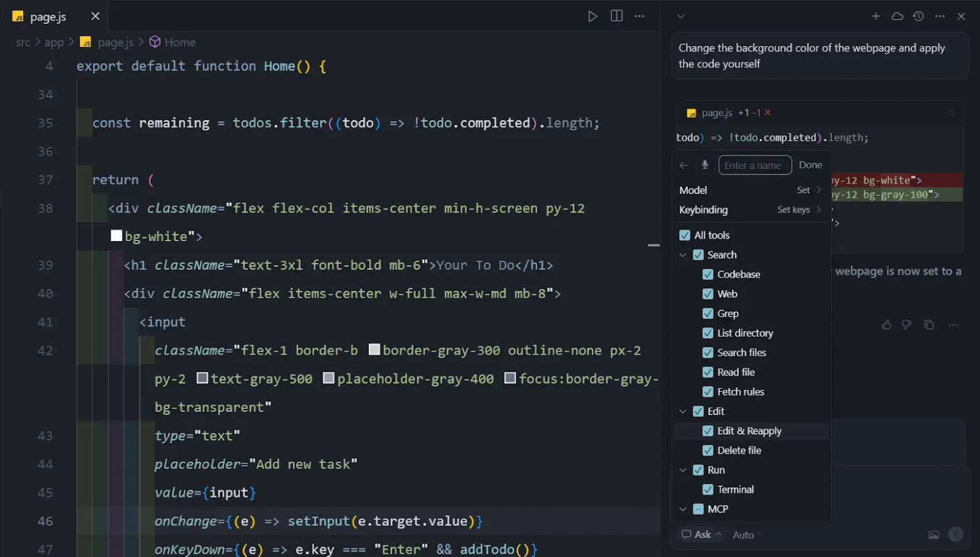This screenshot has height=557, width=980.
Task: Click the Done button
Action: [x=810, y=165]
